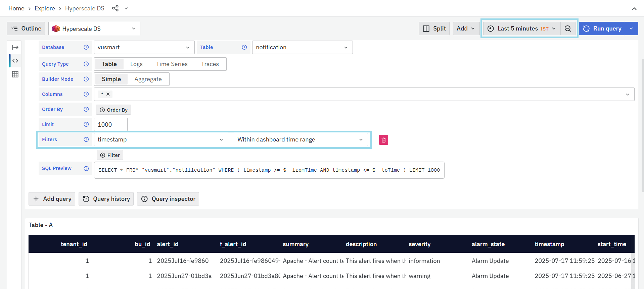Viewport: 644px width, 289px height.
Task: Click the info icon next to Database
Action: (x=86, y=47)
